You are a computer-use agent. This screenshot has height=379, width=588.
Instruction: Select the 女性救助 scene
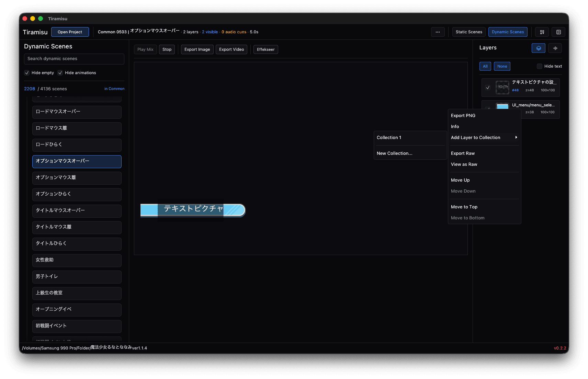click(x=77, y=260)
